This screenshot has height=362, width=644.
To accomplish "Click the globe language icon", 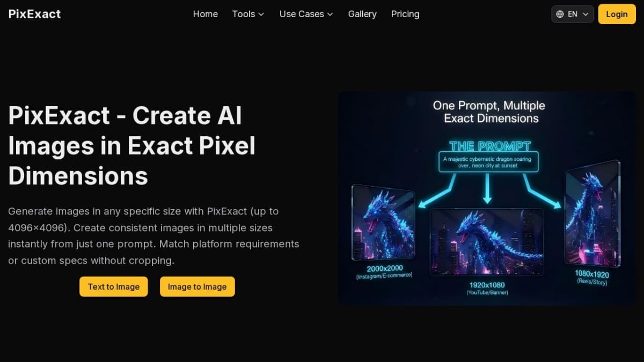I will (x=560, y=14).
